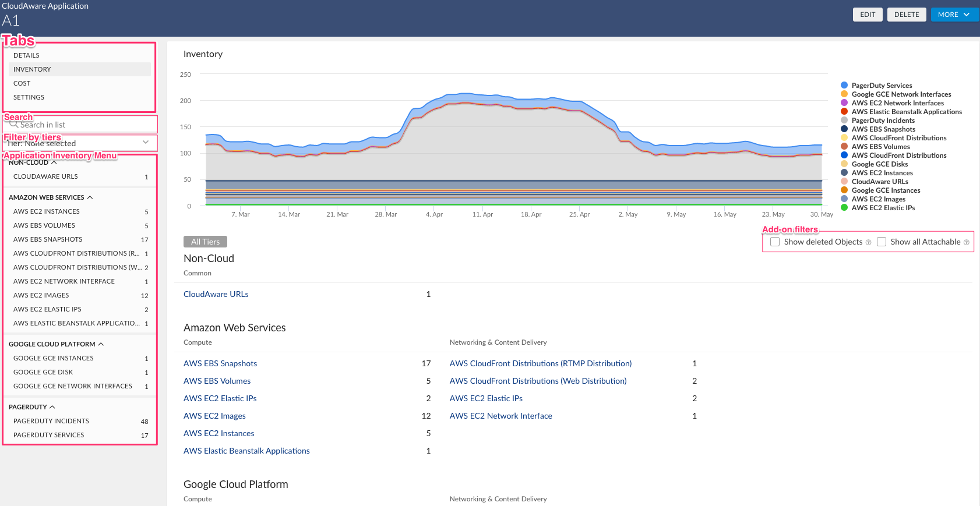Select the Inventory tab
Image resolution: width=980 pixels, height=506 pixels.
click(x=80, y=69)
